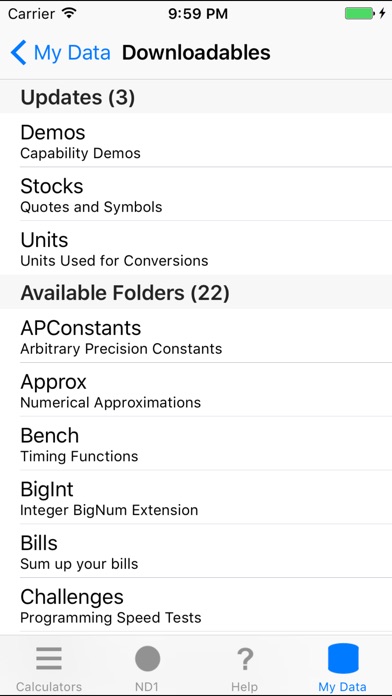Tap the back chevron arrow icon

pyautogui.click(x=19, y=52)
